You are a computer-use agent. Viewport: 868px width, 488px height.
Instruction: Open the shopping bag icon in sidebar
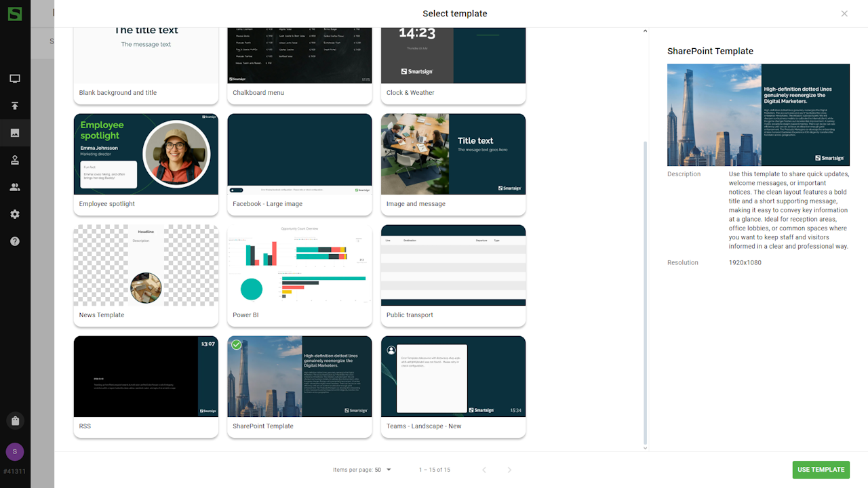click(15, 421)
